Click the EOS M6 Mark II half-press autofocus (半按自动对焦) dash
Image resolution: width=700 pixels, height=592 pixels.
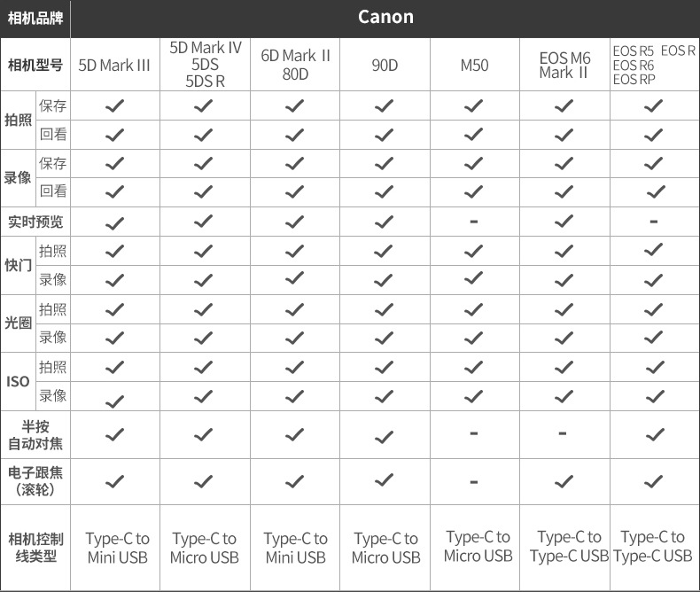point(564,433)
